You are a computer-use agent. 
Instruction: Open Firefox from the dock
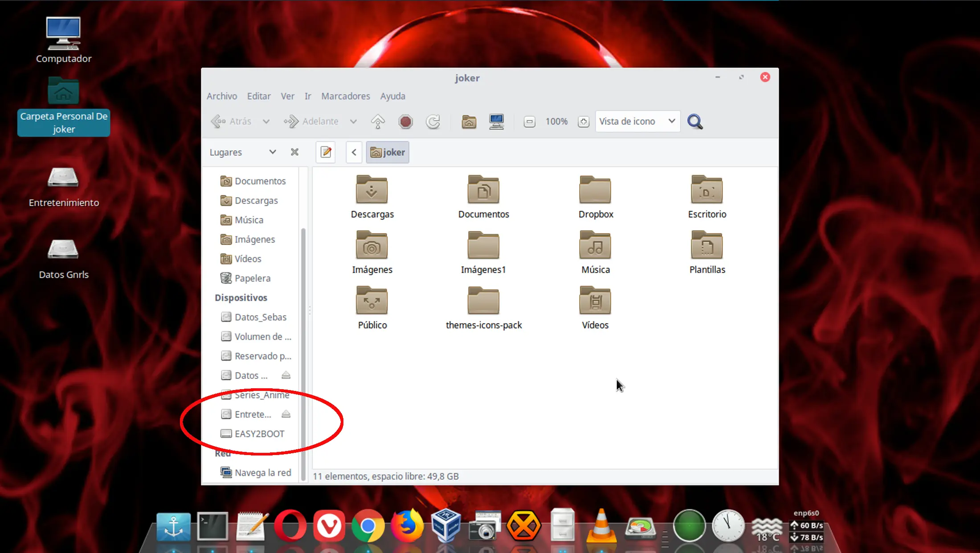click(408, 527)
